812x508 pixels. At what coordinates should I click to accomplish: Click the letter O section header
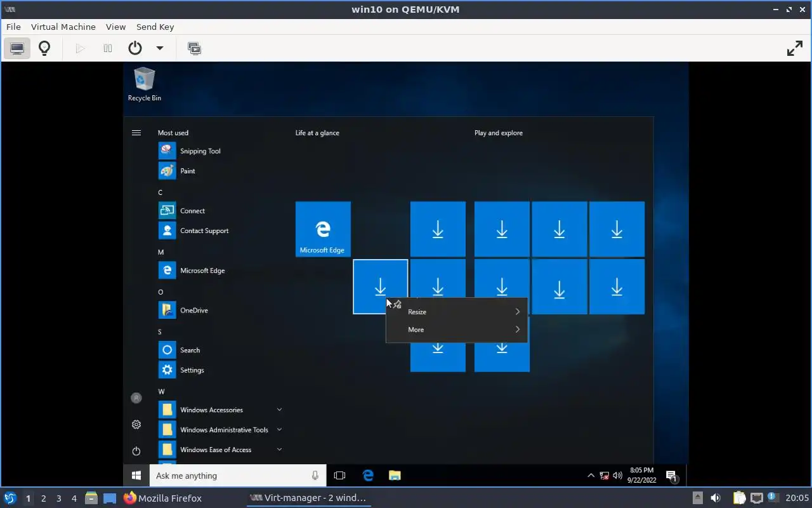point(160,292)
